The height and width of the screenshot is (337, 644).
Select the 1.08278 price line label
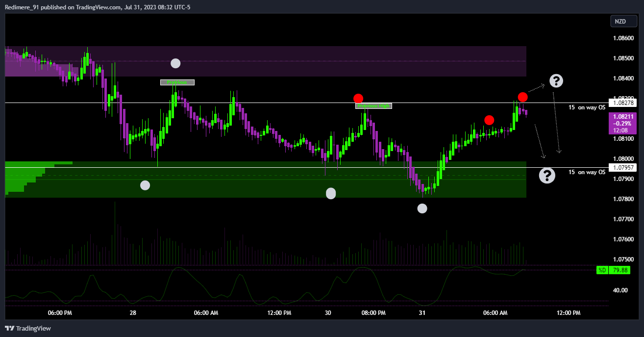point(622,103)
